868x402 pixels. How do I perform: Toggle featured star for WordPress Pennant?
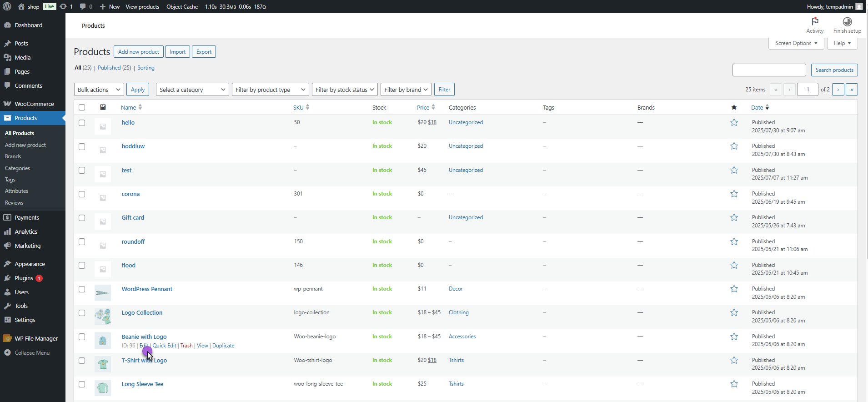click(x=734, y=289)
